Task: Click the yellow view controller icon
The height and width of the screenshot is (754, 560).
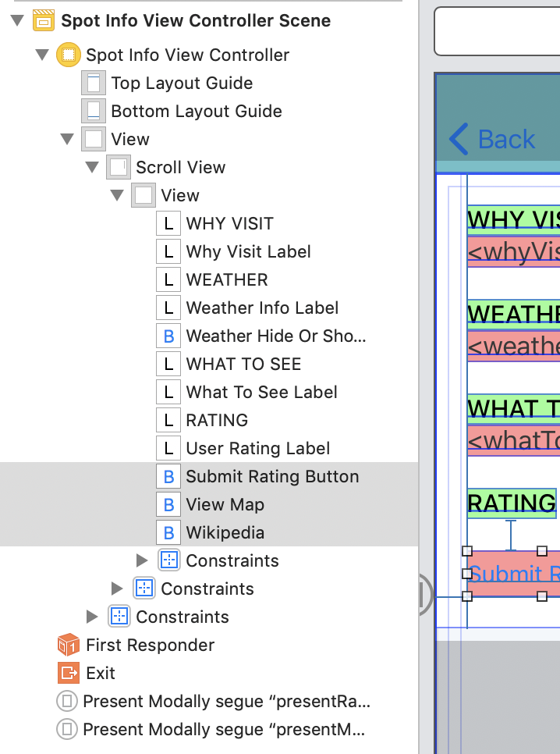Action: click(69, 55)
